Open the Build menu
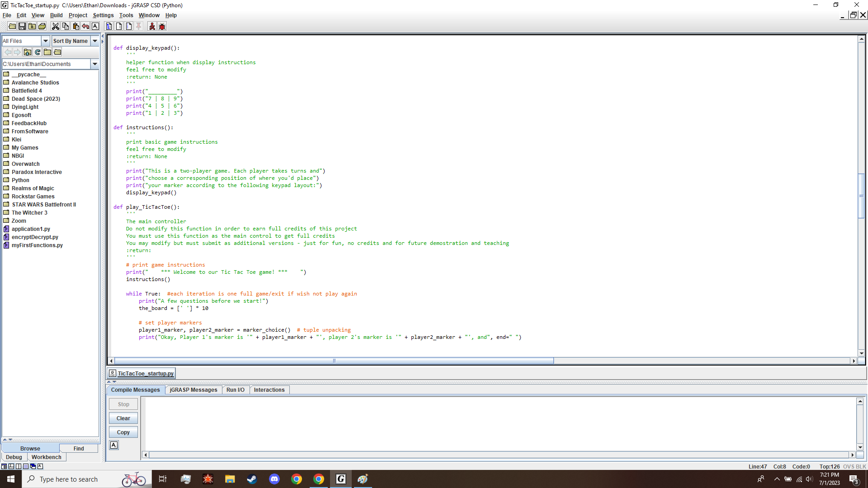 (x=56, y=15)
